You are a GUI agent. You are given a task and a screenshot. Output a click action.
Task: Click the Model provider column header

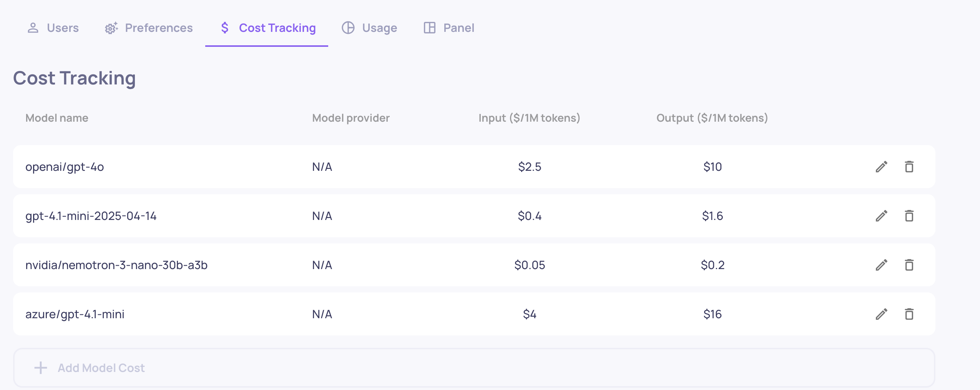pos(350,118)
